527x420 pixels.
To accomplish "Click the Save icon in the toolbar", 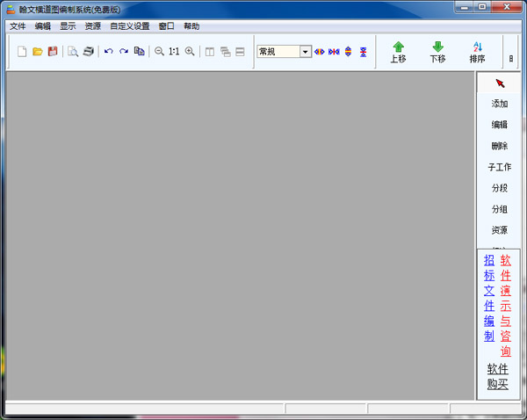I will 52,52.
